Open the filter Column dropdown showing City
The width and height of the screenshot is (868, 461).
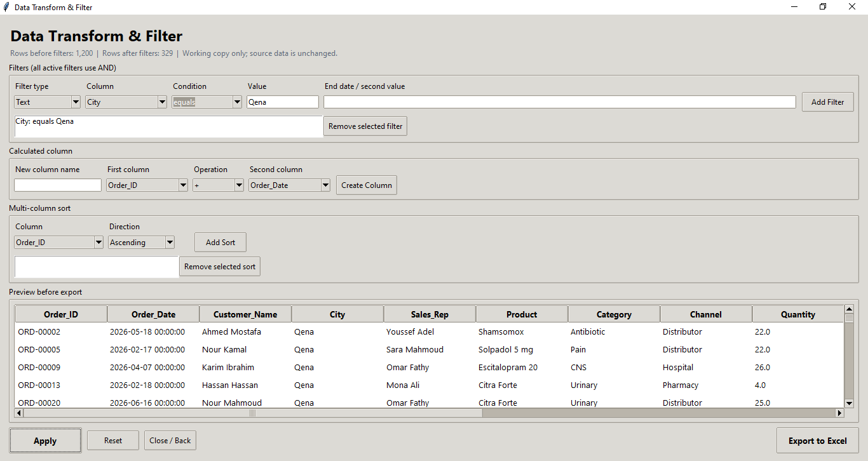tap(126, 102)
